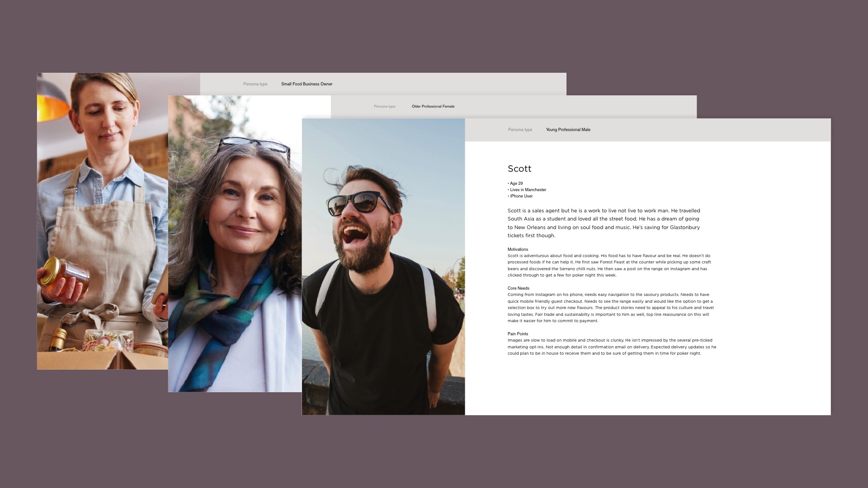Image resolution: width=868 pixels, height=488 pixels.
Task: Click the Scott name heading
Action: coord(519,169)
